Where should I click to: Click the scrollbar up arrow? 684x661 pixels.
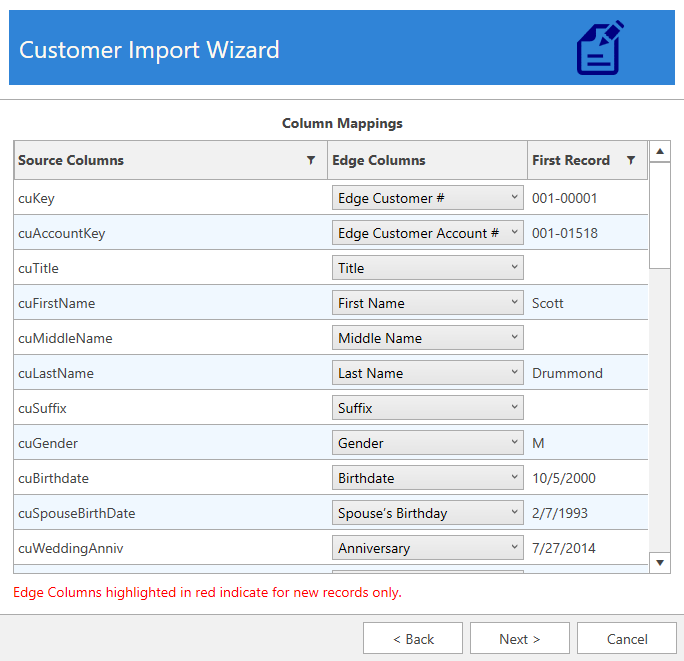pyautogui.click(x=660, y=152)
